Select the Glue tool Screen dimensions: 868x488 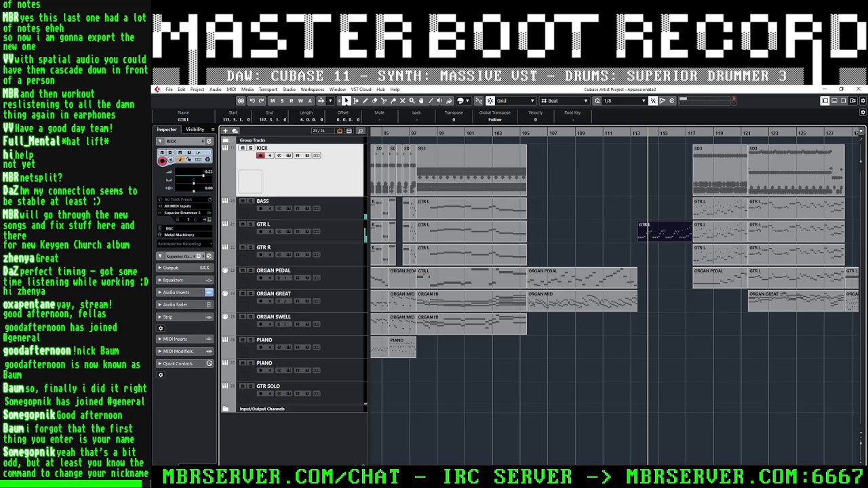[393, 100]
